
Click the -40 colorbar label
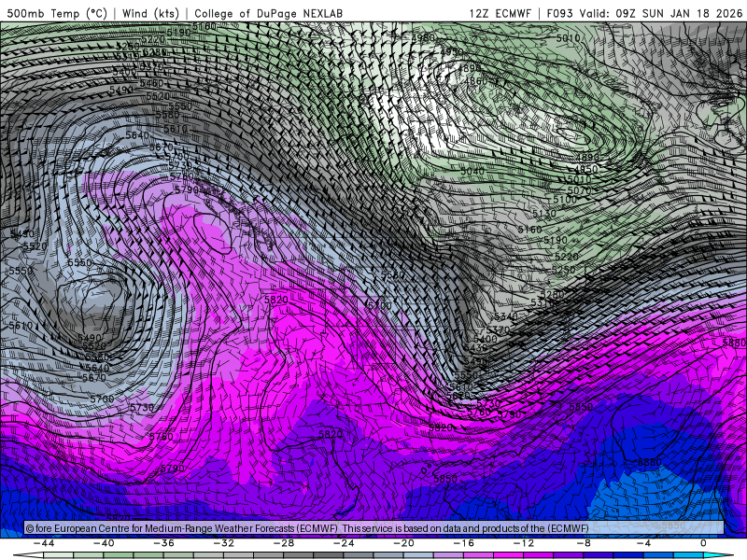point(104,543)
